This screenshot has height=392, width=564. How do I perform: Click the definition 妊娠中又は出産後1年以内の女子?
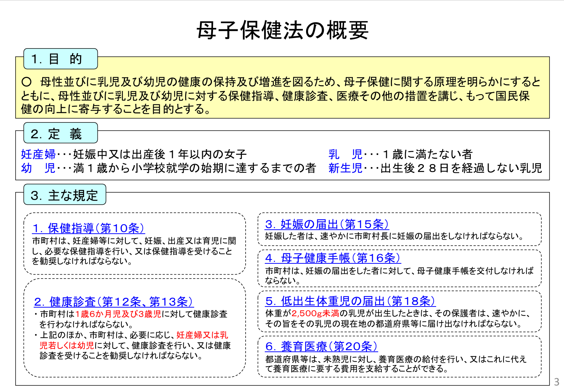tap(160, 154)
